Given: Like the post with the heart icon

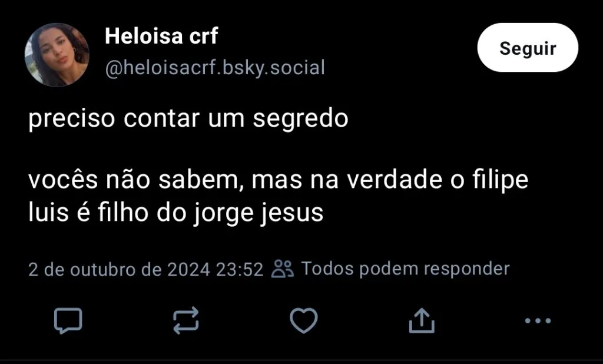Looking at the screenshot, I should coord(304,320).
